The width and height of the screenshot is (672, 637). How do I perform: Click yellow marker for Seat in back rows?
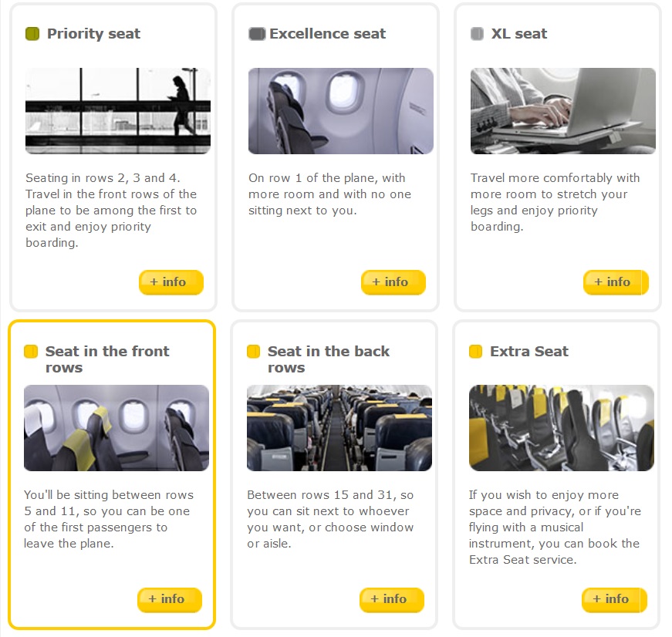point(253,352)
